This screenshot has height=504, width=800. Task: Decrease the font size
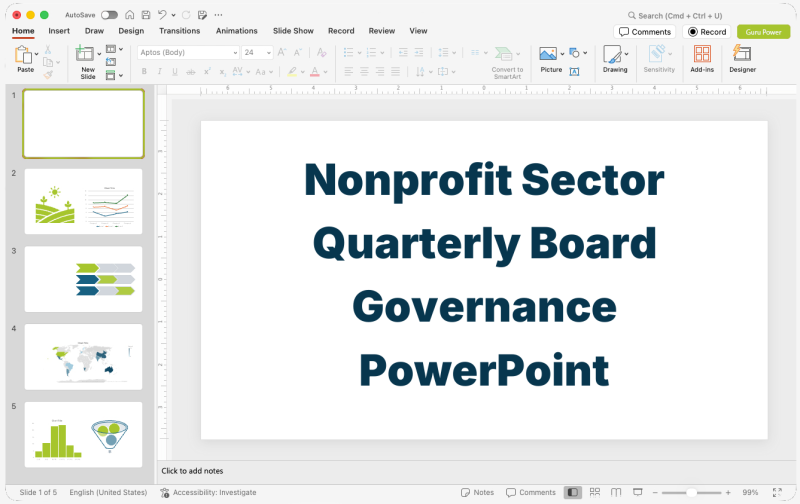297,52
